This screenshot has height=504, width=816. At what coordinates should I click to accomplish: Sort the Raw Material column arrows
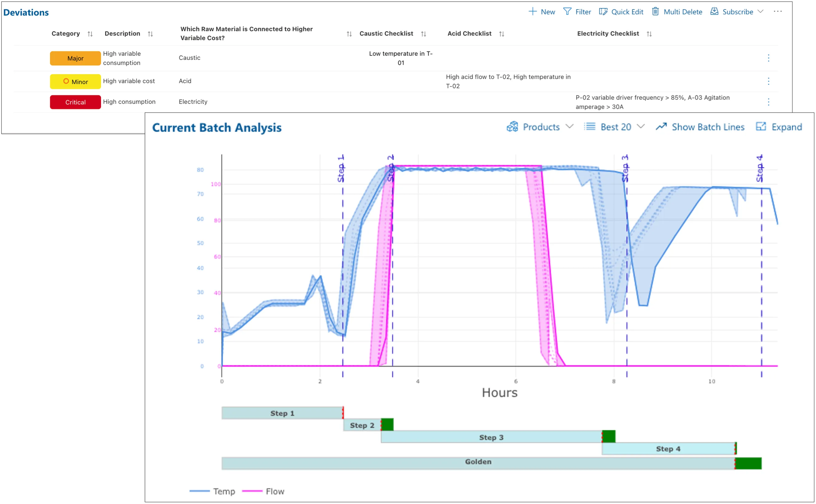349,34
